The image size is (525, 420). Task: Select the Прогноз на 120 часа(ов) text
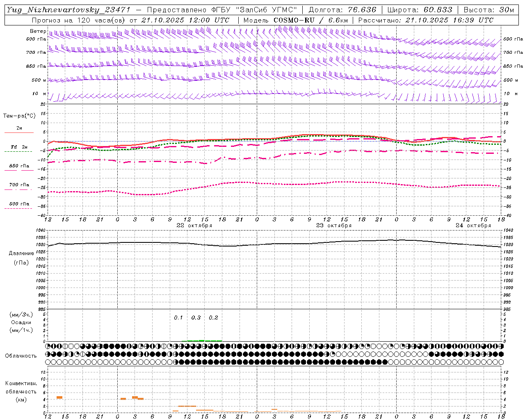79,20
